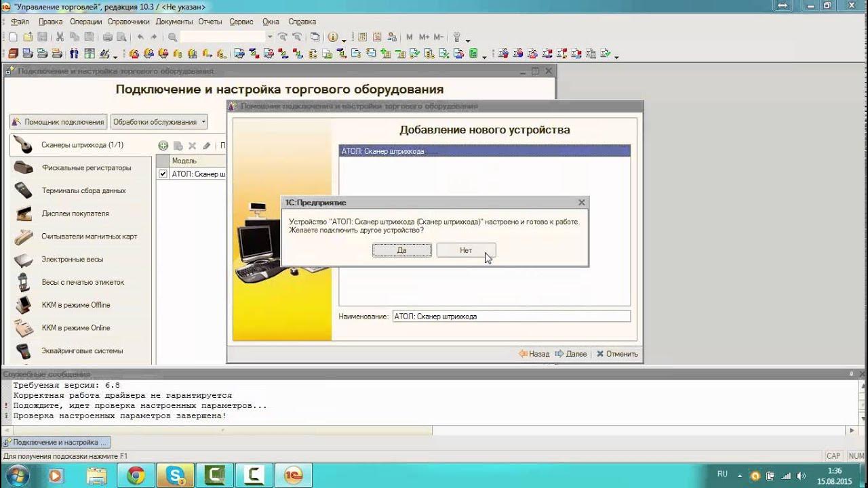Image resolution: width=868 pixels, height=488 pixels.
Task: Click the system tray volume icon
Action: [802, 475]
